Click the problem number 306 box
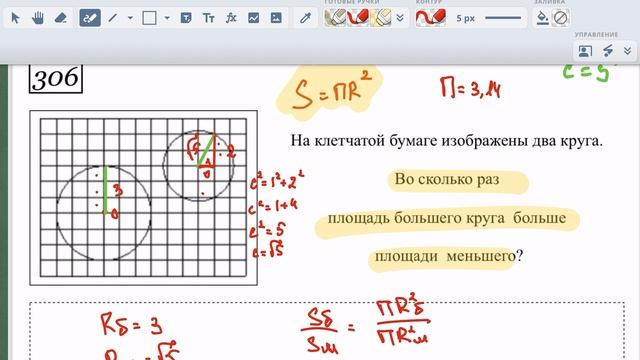 (56, 78)
